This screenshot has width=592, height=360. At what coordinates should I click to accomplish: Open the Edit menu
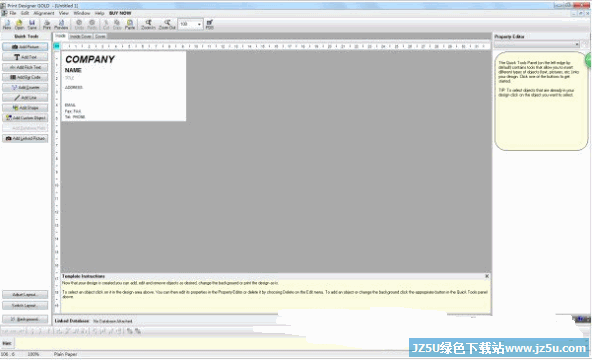pos(25,13)
